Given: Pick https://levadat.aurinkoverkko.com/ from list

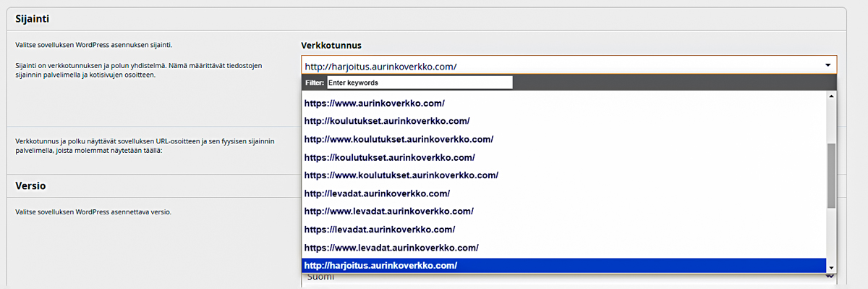Looking at the screenshot, I should tap(564, 230).
